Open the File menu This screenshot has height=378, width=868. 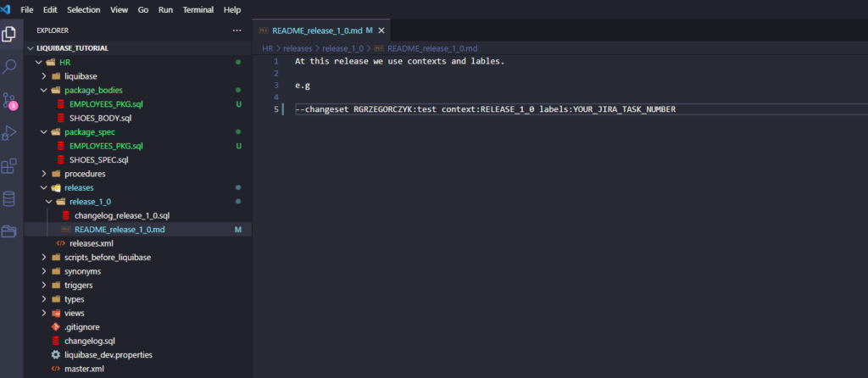point(26,10)
